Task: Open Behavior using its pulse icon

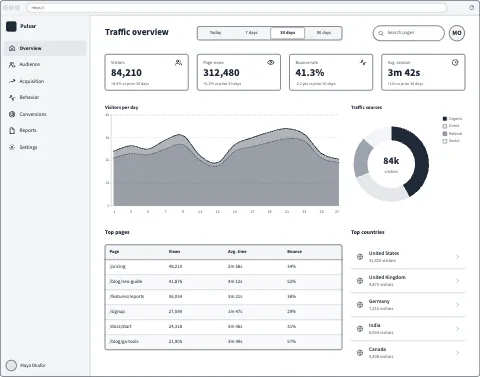Action: 12,97
